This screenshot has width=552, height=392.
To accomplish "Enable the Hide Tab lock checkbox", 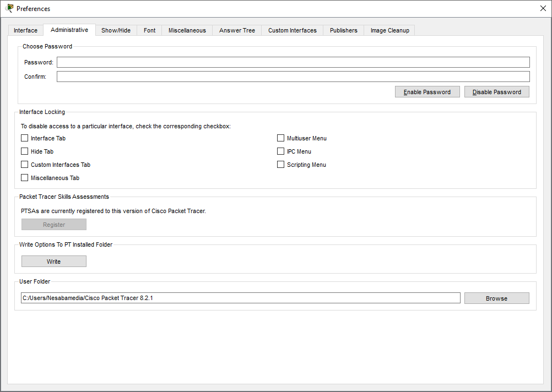I will [24, 151].
